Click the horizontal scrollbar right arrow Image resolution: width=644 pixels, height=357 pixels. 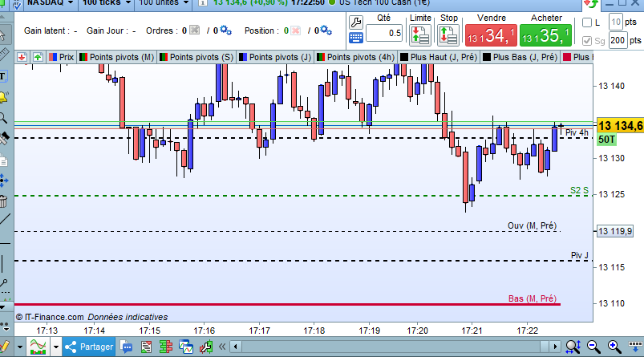coord(555,347)
